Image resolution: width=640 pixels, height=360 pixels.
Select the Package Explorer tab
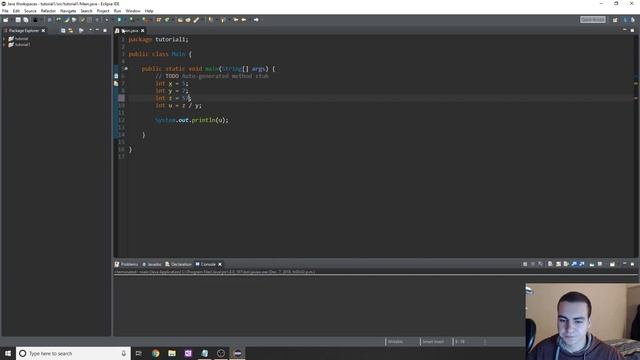23,31
